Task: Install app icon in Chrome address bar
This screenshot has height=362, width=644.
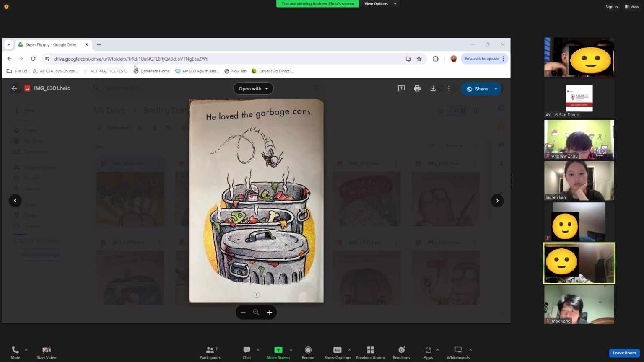Action: click(408, 59)
